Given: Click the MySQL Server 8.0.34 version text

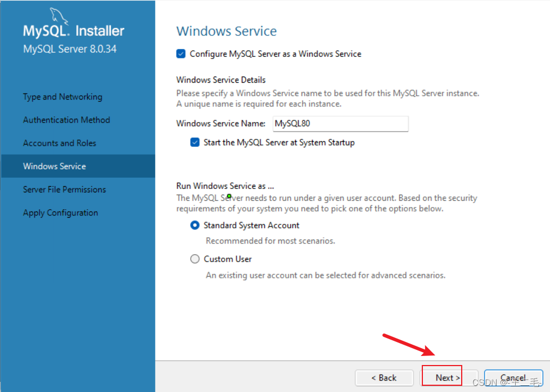Looking at the screenshot, I should 70,49.
